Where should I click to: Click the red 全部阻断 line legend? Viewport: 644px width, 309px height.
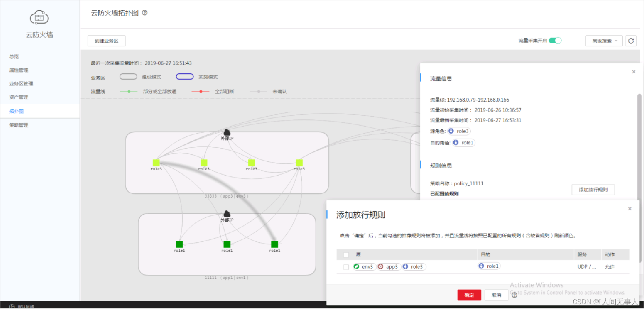[x=201, y=91]
